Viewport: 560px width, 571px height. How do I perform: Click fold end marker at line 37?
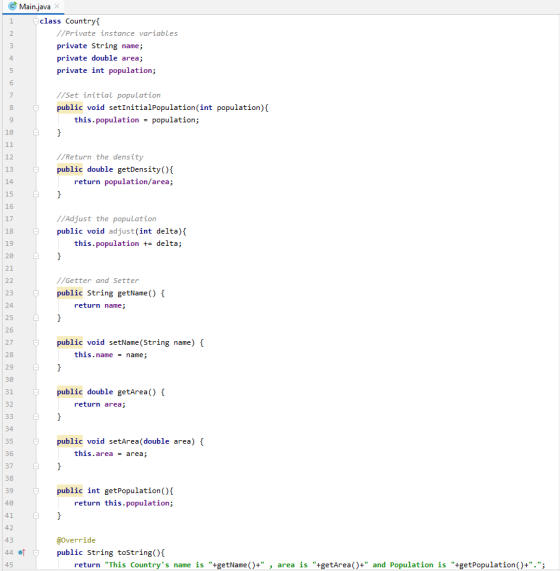36,466
